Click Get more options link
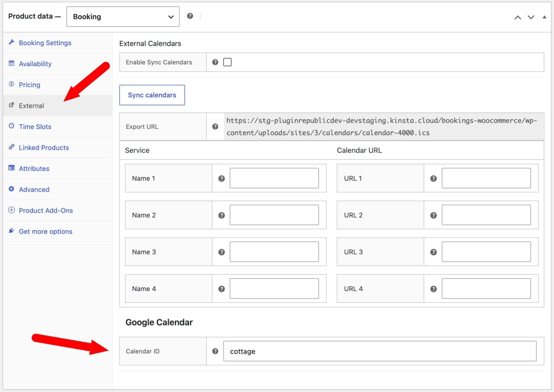This screenshot has width=554, height=392. pyautogui.click(x=45, y=231)
